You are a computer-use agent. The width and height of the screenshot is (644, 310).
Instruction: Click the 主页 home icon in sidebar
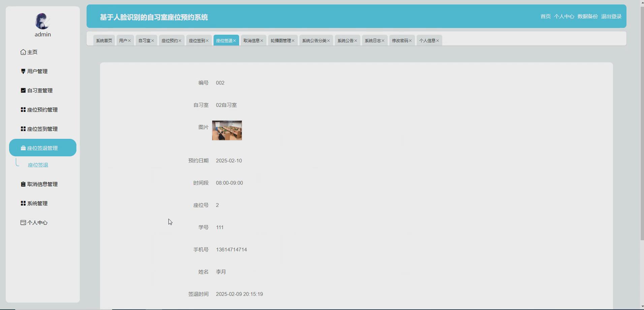[23, 52]
